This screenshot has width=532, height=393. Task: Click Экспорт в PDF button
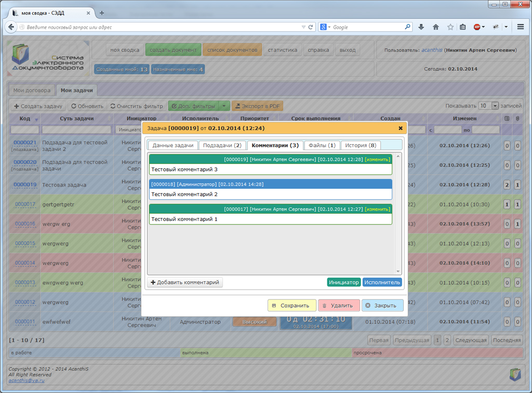pos(258,106)
